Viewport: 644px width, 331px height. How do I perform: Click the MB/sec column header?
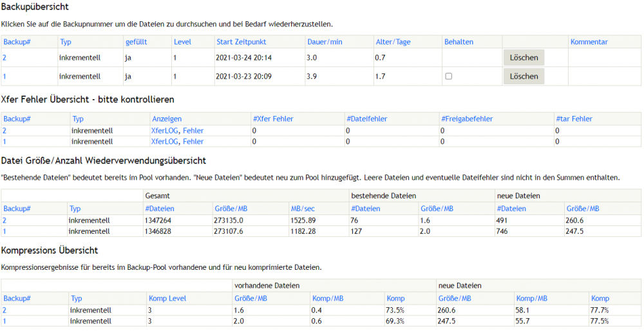303,209
